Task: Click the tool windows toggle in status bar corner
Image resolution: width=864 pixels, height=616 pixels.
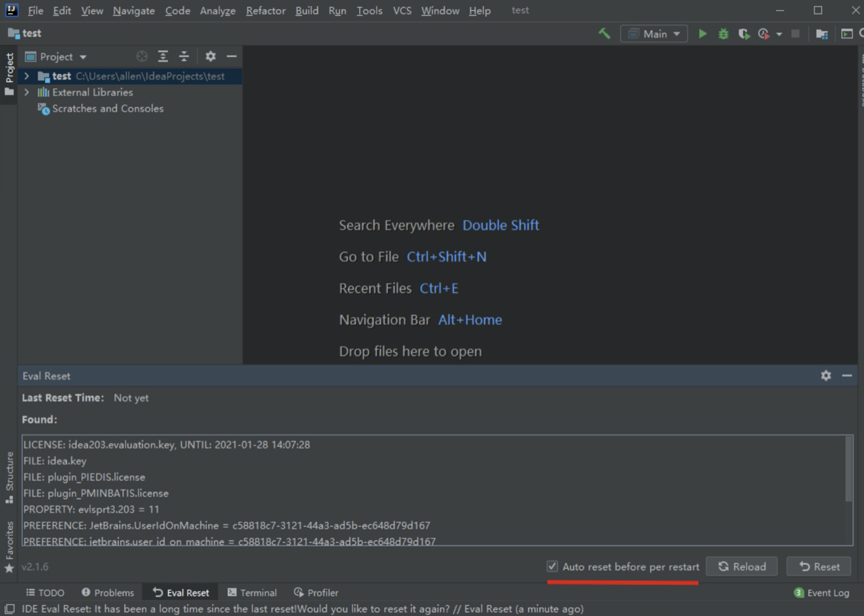Action: click(x=9, y=609)
